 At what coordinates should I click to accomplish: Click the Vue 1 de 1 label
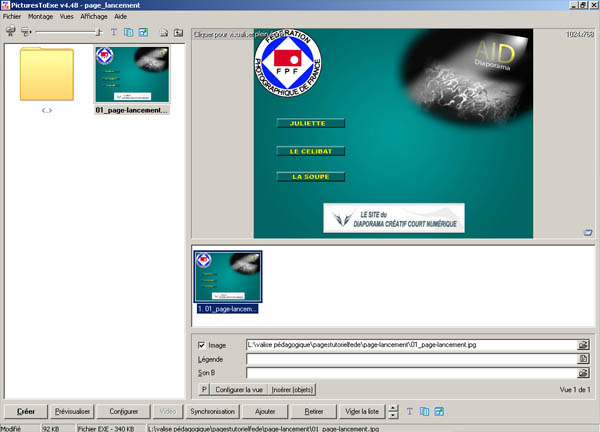575,390
